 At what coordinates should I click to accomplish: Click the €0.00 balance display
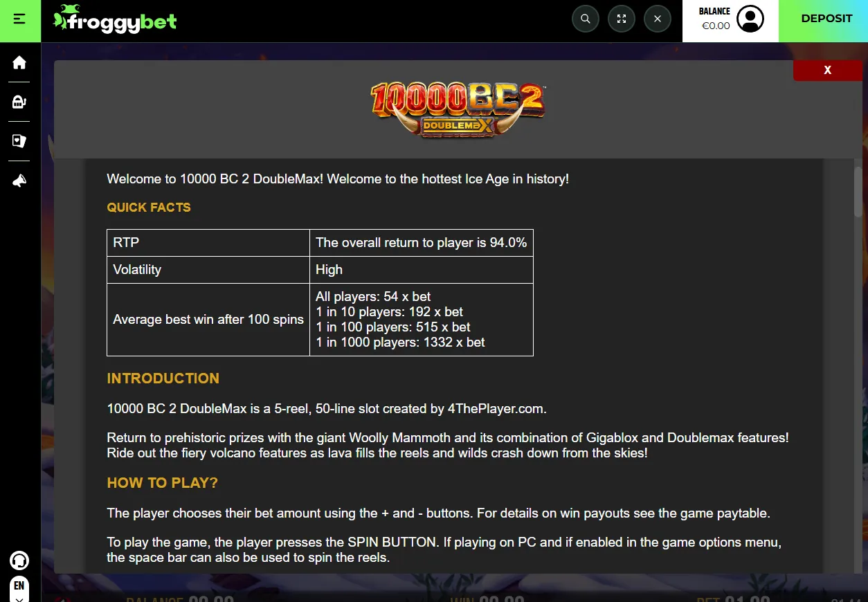click(x=716, y=26)
